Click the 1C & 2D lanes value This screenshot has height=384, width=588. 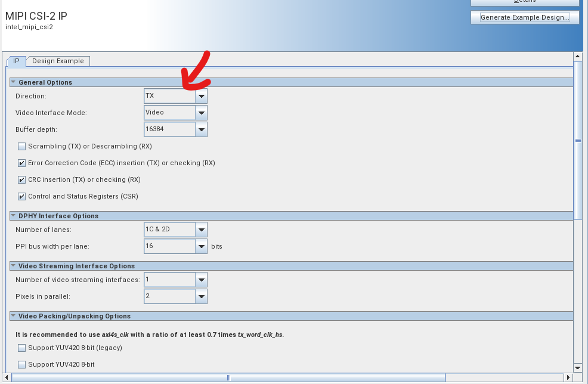157,229
